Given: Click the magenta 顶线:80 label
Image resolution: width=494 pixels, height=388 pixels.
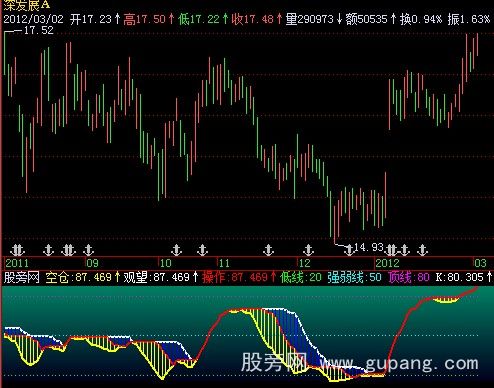Looking at the screenshot, I should pos(409,277).
